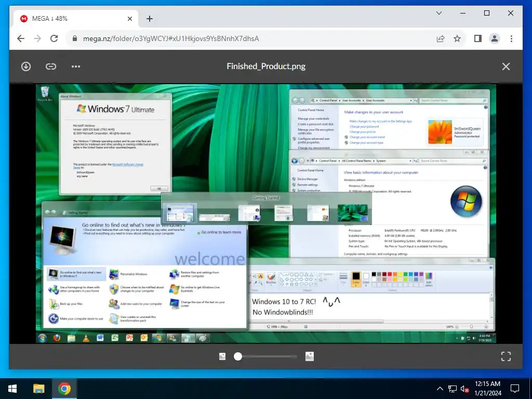Image resolution: width=532 pixels, height=399 pixels.
Task: Open network status tray icon
Action: point(453,389)
